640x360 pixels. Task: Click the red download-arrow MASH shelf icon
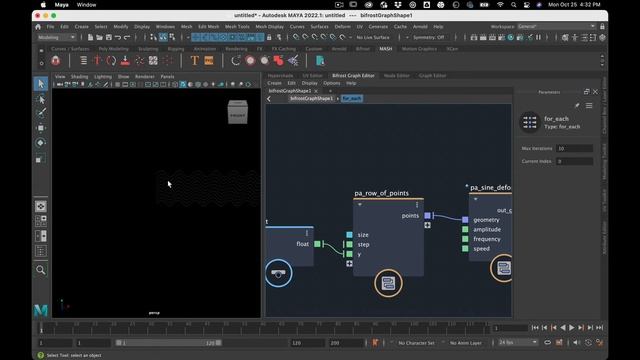[125, 61]
